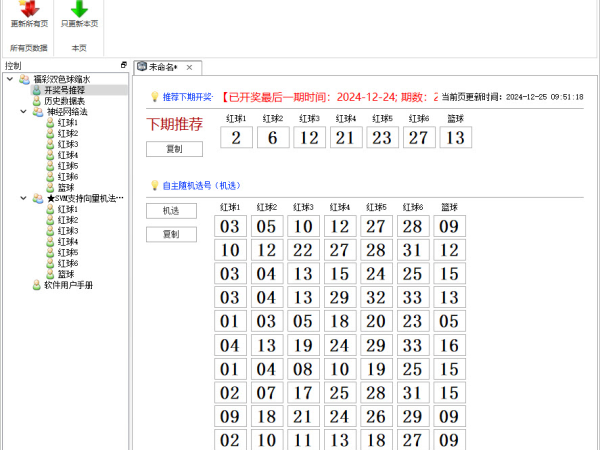
Task: Click recommended 红球6 value 27 box
Action: pos(419,137)
